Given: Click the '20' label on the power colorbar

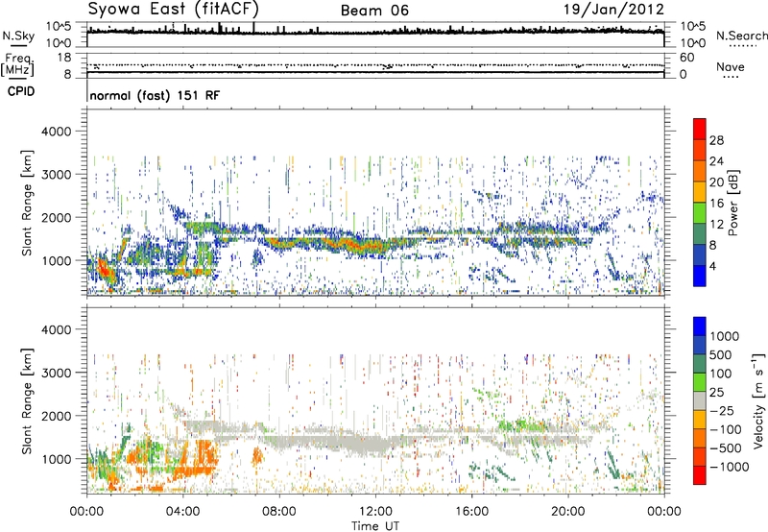Looking at the screenshot, I should (x=716, y=182).
